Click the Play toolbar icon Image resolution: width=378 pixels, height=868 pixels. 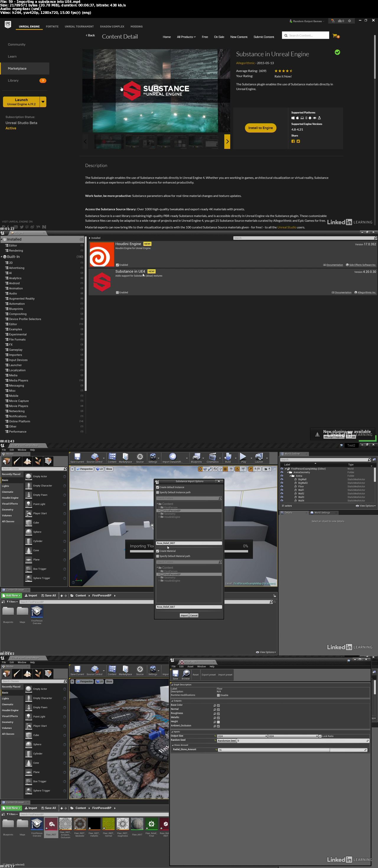[x=243, y=457]
